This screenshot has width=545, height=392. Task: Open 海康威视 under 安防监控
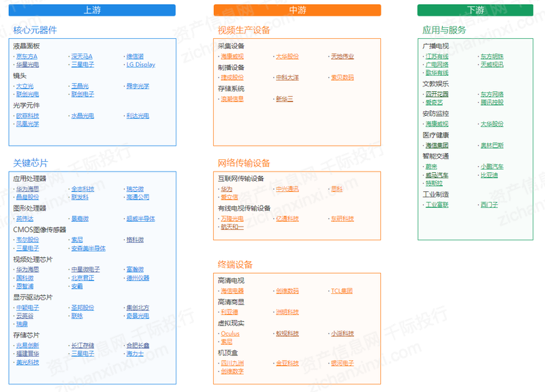pos(437,124)
